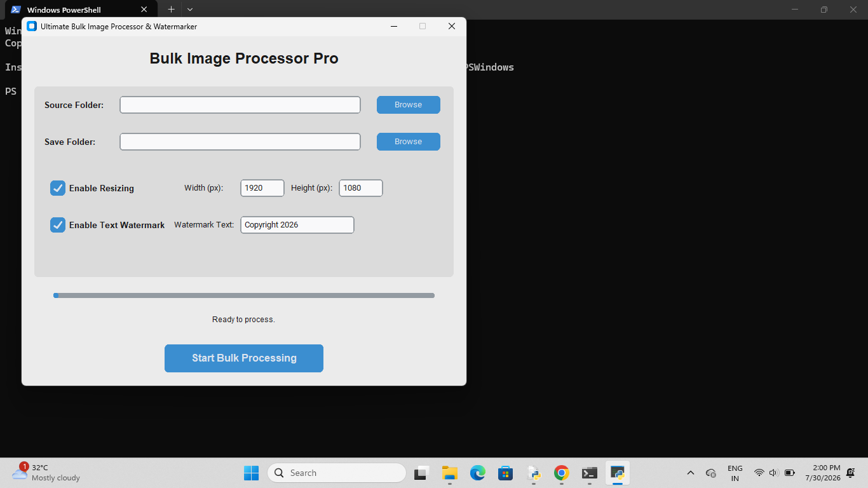Focus the Watermark Text input field
The height and width of the screenshot is (488, 868).
coord(297,225)
